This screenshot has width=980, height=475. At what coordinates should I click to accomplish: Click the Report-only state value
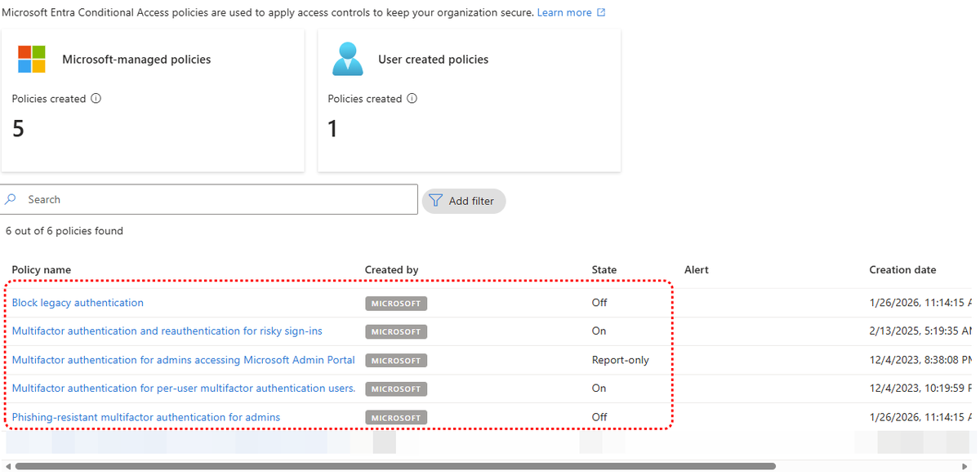[x=621, y=360]
